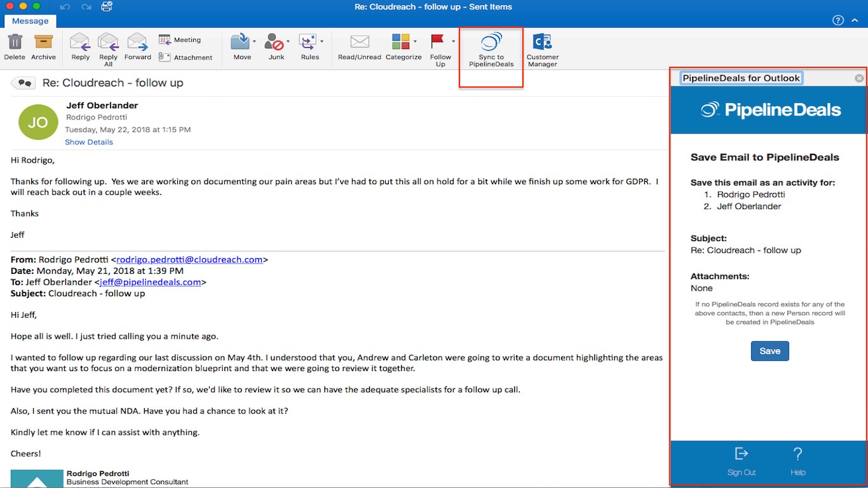Open the Help question mark icon
Viewport: 868px width, 488px height.
[x=838, y=20]
